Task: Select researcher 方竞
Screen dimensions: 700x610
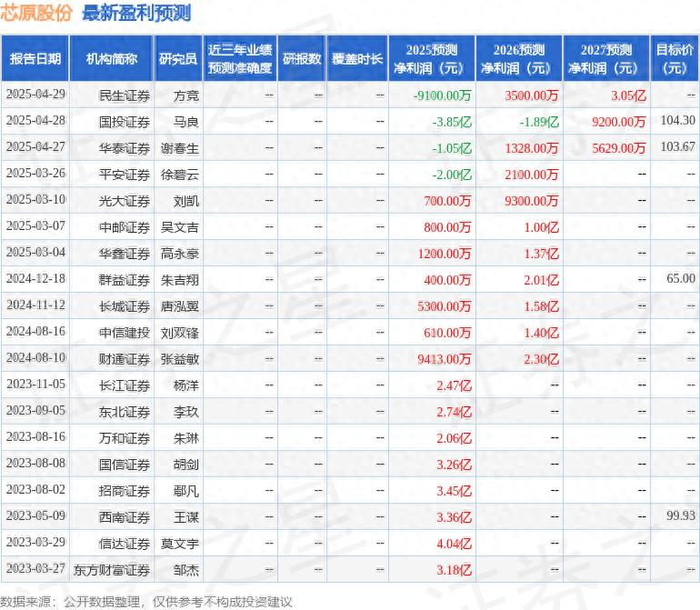Action: [x=186, y=95]
